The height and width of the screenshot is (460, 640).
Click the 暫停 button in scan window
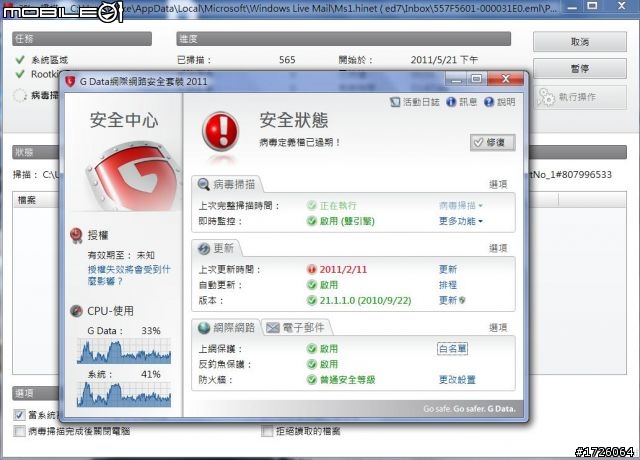(580, 69)
